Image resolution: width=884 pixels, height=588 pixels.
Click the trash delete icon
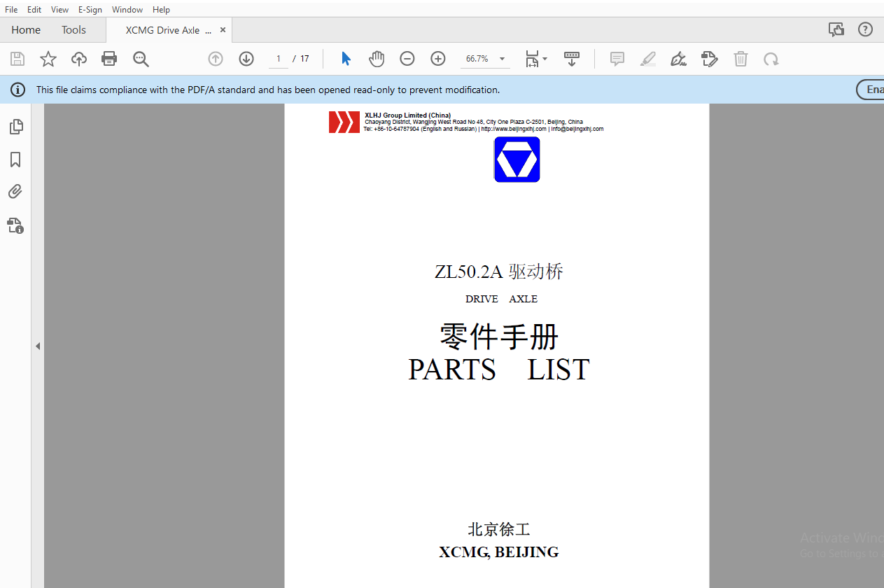click(741, 59)
